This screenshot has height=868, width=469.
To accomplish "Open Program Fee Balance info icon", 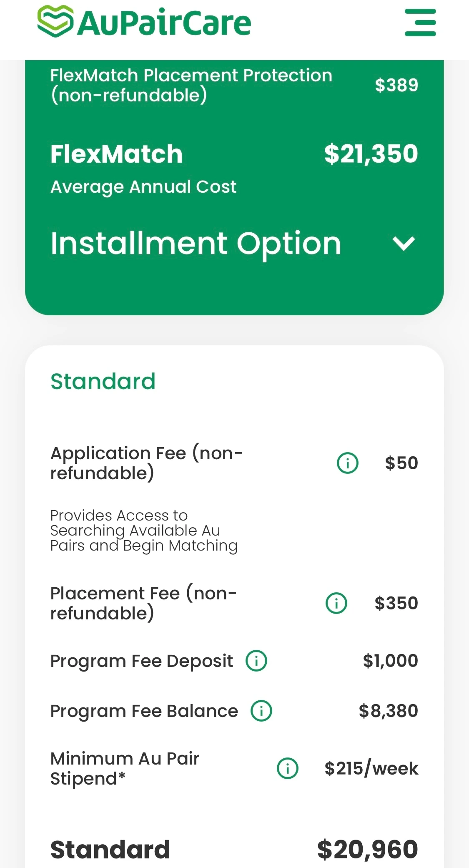I will tap(261, 711).
